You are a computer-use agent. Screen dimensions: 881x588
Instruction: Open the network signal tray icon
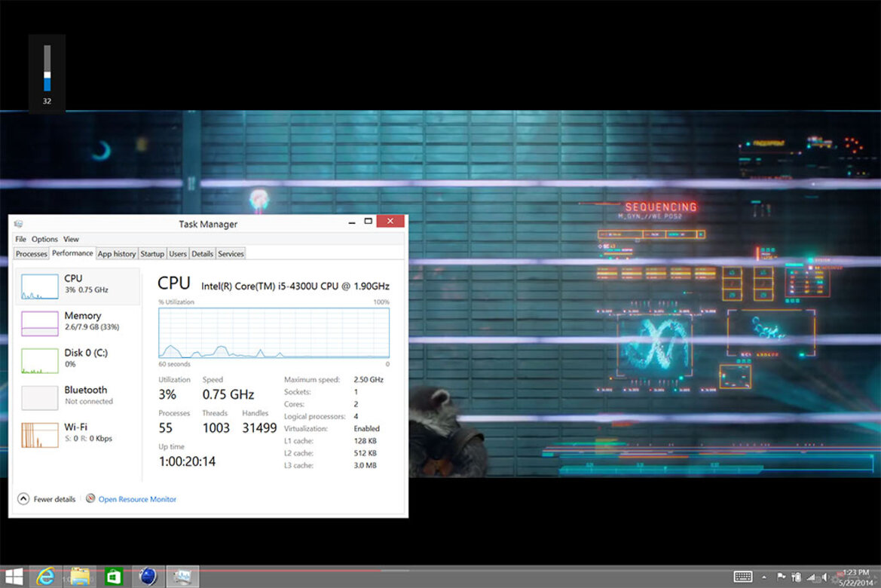coord(811,577)
